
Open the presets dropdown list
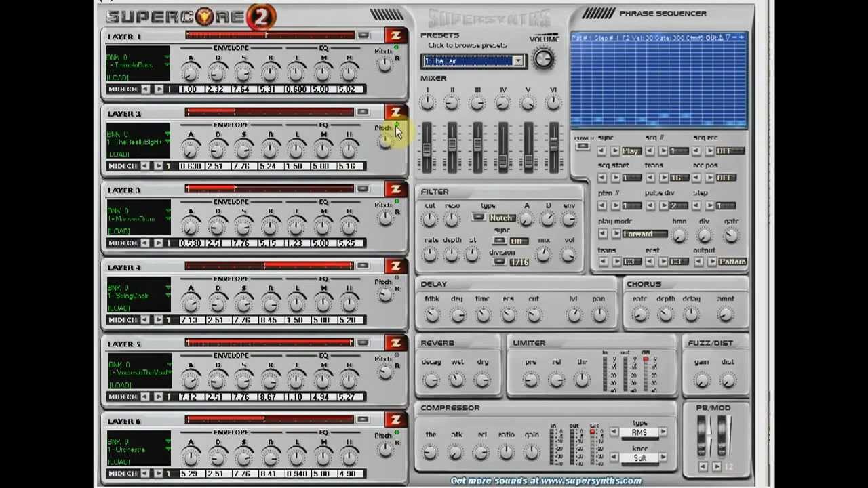pos(518,61)
